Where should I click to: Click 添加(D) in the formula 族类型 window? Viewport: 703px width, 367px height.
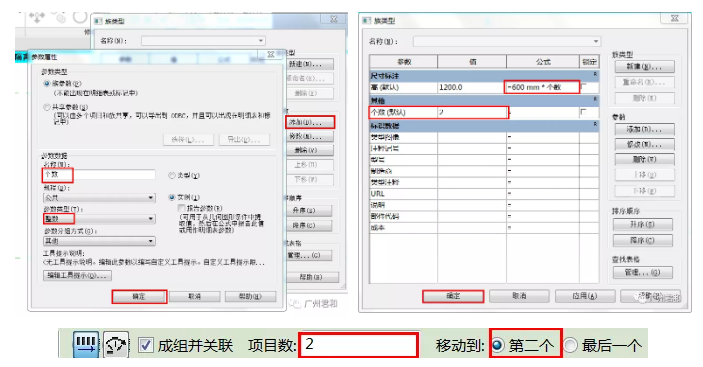click(x=644, y=129)
